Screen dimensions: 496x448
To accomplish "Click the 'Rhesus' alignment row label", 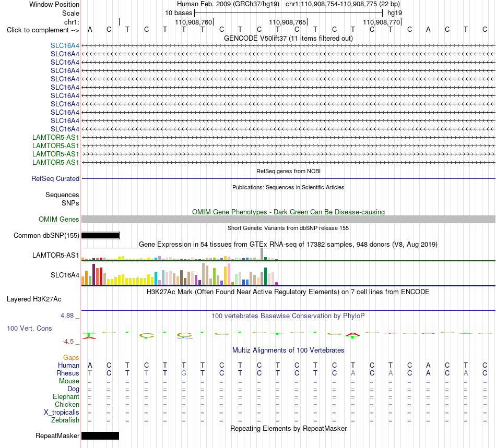I will 68,373.
